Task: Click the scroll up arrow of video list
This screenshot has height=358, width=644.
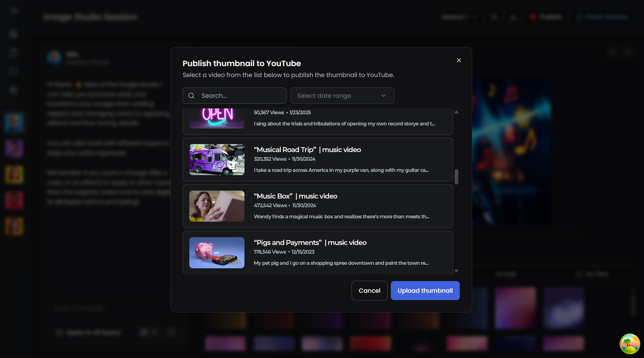Action: [x=456, y=112]
